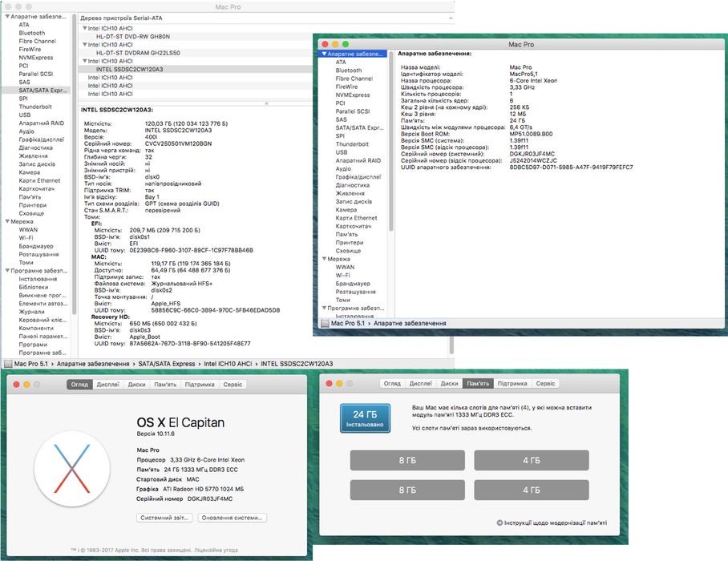Select INTEL SSDSC2CW120A3 in Serial-ATA device tree
728x561 pixels.
click(195, 70)
